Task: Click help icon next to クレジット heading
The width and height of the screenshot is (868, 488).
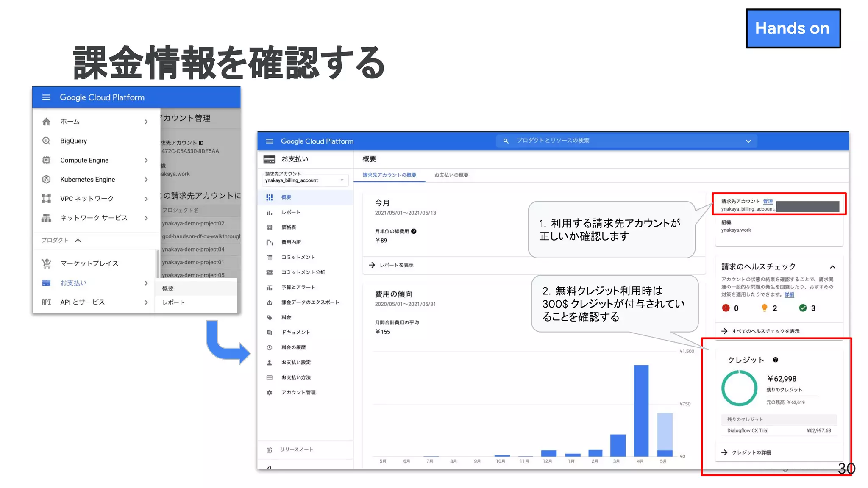Action: (x=775, y=360)
